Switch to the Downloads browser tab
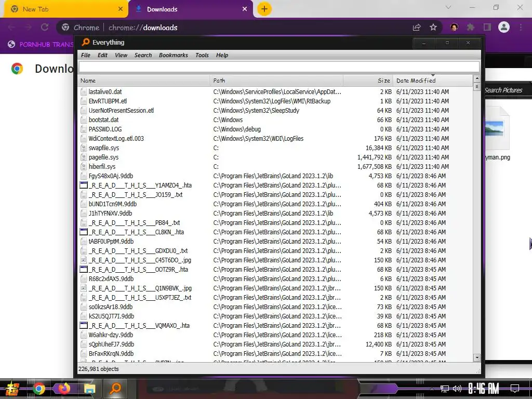Image resolution: width=532 pixels, height=399 pixels. (191, 9)
